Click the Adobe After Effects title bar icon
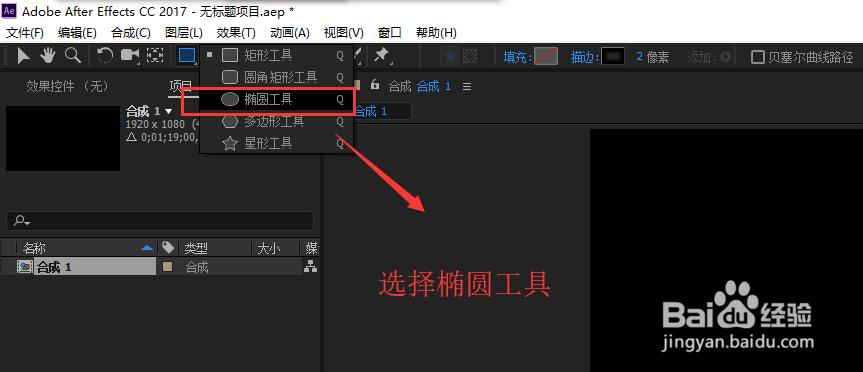Viewport: 863px width, 372px height. click(9, 10)
